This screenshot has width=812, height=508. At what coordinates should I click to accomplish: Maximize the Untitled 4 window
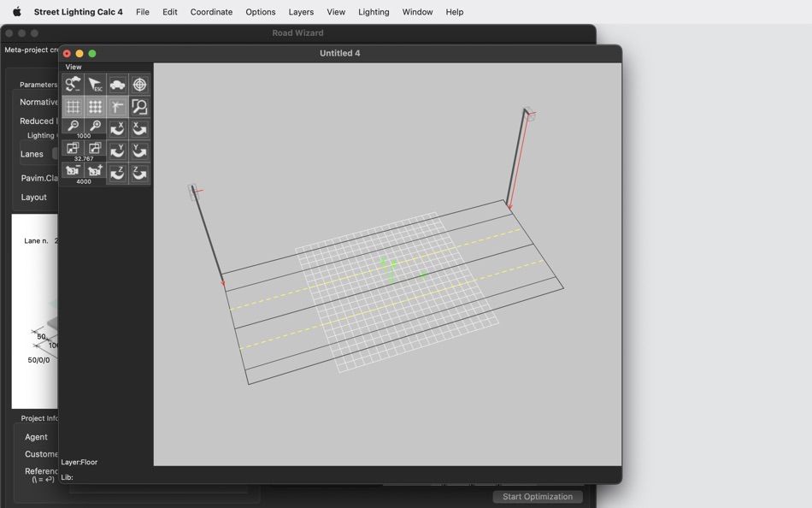coord(91,53)
